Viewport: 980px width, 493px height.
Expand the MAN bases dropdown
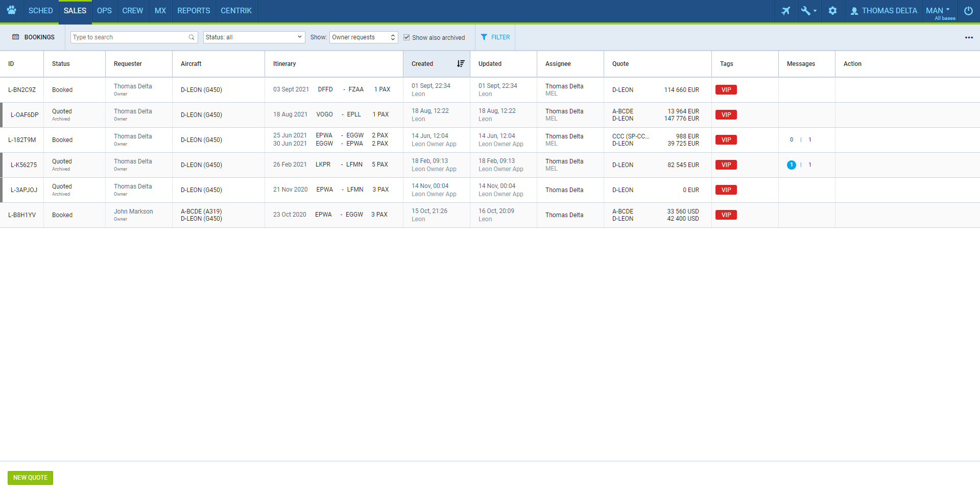coord(938,11)
